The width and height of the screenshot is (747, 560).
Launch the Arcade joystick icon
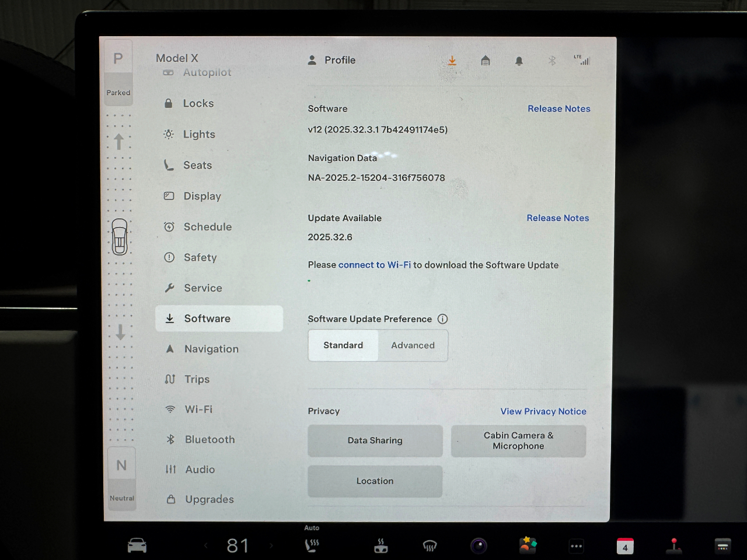(674, 545)
